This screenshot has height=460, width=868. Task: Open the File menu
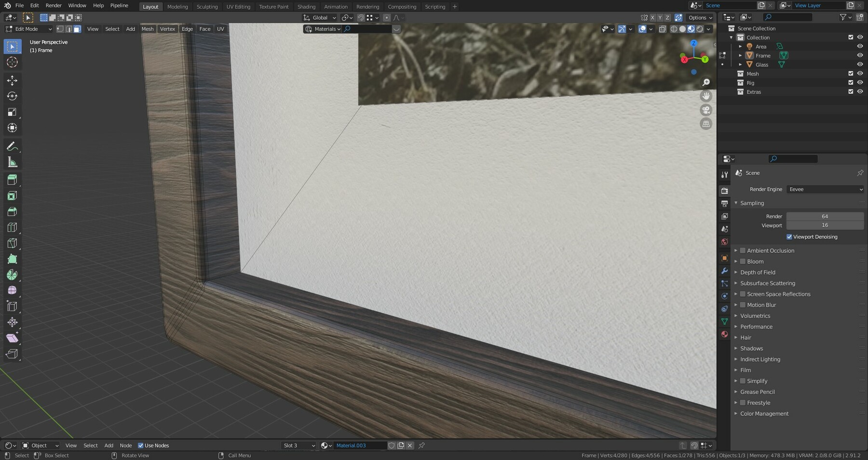point(19,5)
